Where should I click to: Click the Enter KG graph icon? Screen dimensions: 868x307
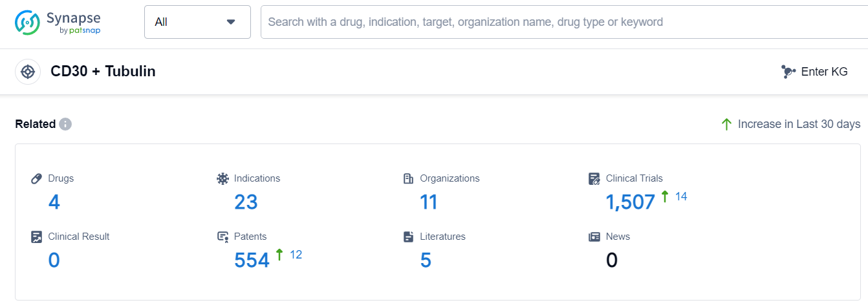tap(788, 72)
